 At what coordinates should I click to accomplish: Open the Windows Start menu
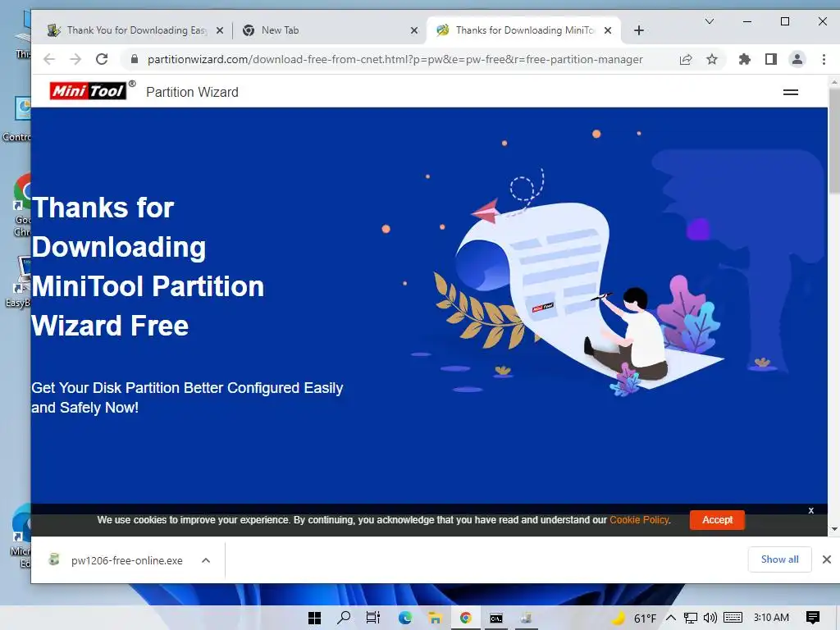tap(314, 618)
